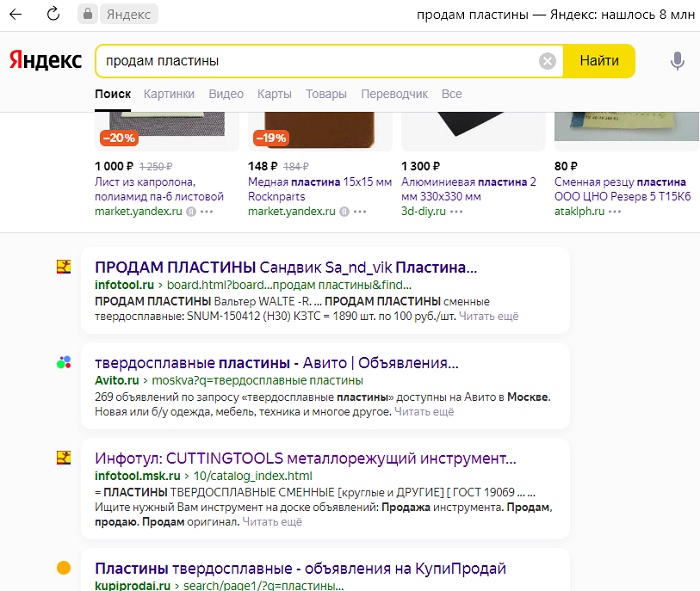Click the Найти search button

point(599,61)
